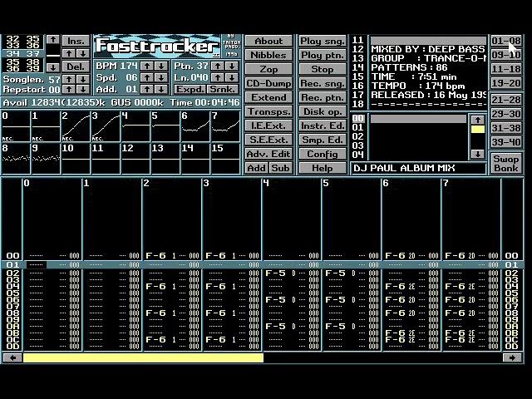Image resolution: width=532 pixels, height=399 pixels.
Task: Shrink the pattern with Srnk.
Action: point(222,89)
